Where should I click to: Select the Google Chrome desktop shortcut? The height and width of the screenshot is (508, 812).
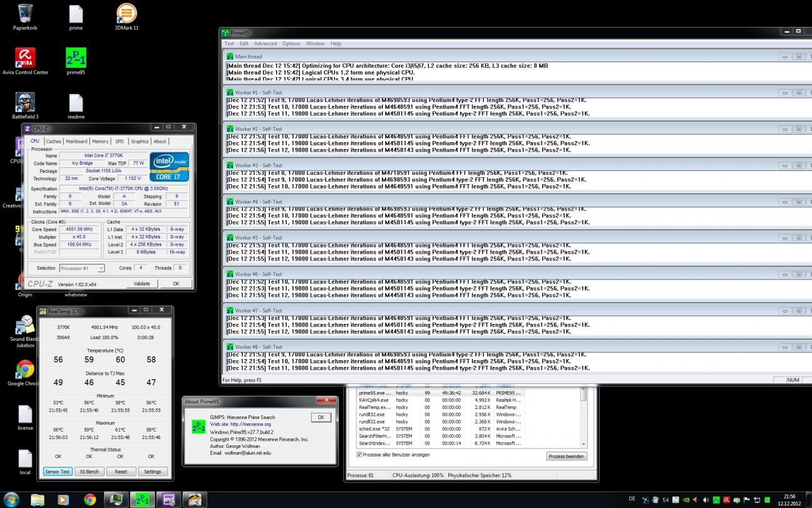pos(25,373)
